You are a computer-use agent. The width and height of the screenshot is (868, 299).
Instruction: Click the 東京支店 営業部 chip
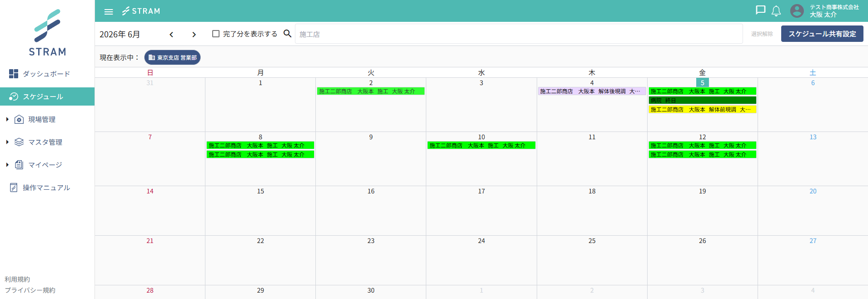coord(173,57)
